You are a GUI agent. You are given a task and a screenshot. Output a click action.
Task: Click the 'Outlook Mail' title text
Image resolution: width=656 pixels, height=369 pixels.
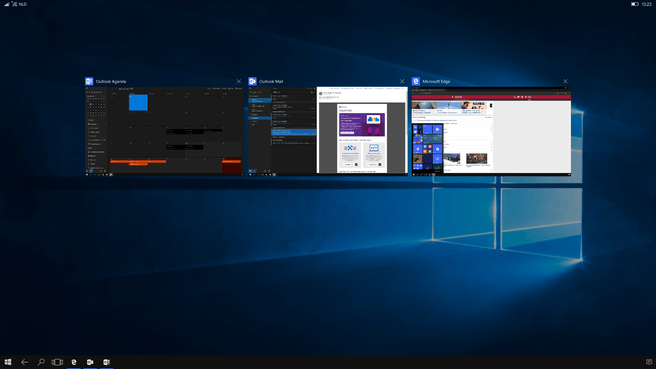tap(271, 82)
